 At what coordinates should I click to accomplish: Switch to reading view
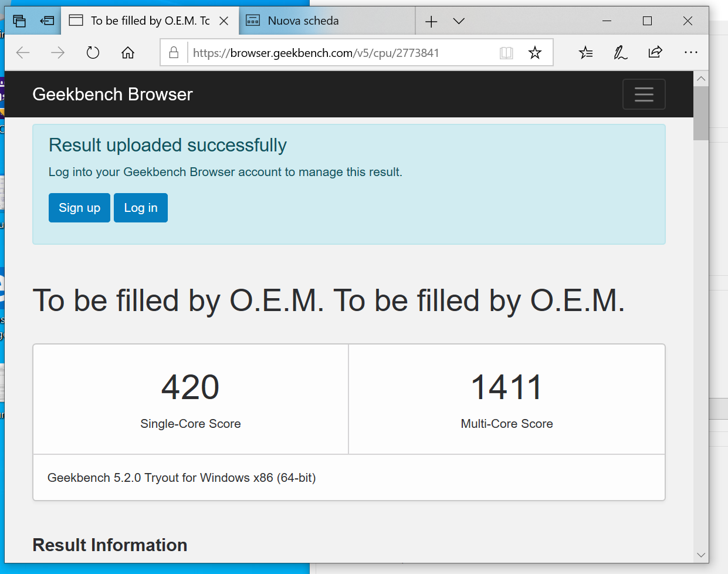click(x=506, y=53)
